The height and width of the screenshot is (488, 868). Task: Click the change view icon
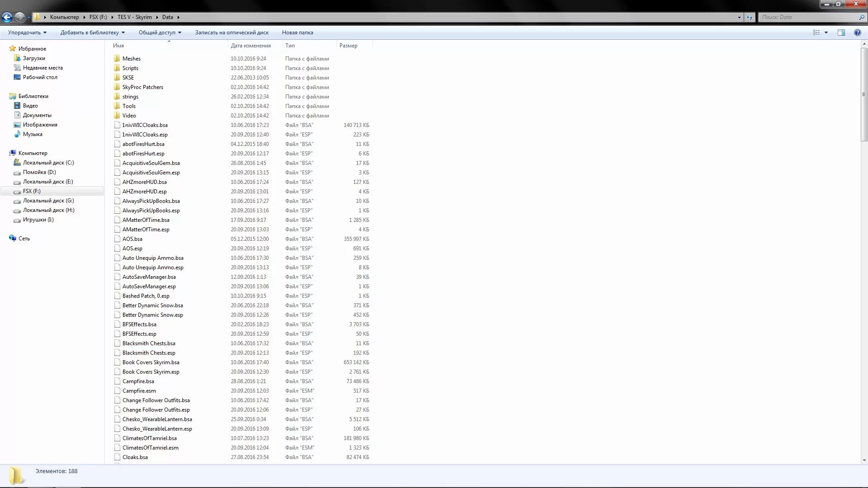[x=816, y=33]
